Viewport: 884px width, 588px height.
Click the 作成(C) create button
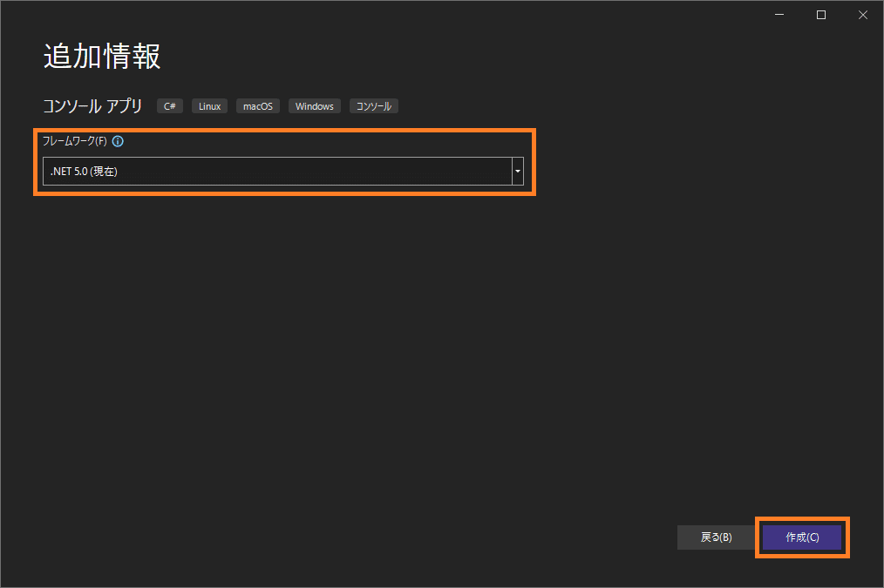coord(802,537)
